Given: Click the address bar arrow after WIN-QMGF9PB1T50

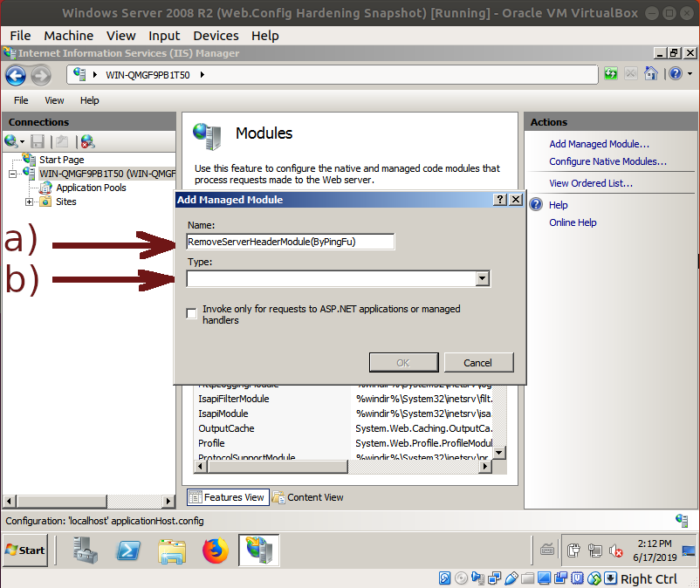Looking at the screenshot, I should tap(202, 75).
